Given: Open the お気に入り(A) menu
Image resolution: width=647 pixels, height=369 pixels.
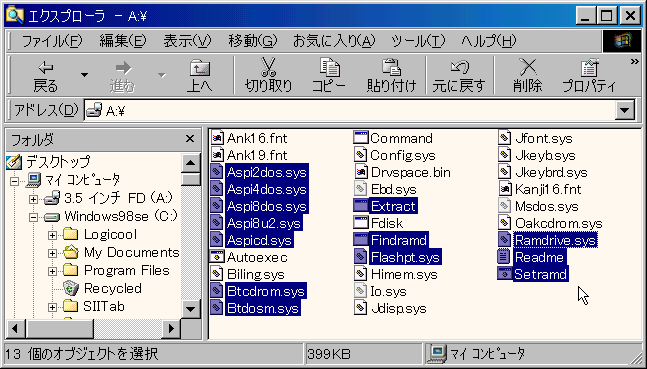Looking at the screenshot, I should tap(334, 41).
